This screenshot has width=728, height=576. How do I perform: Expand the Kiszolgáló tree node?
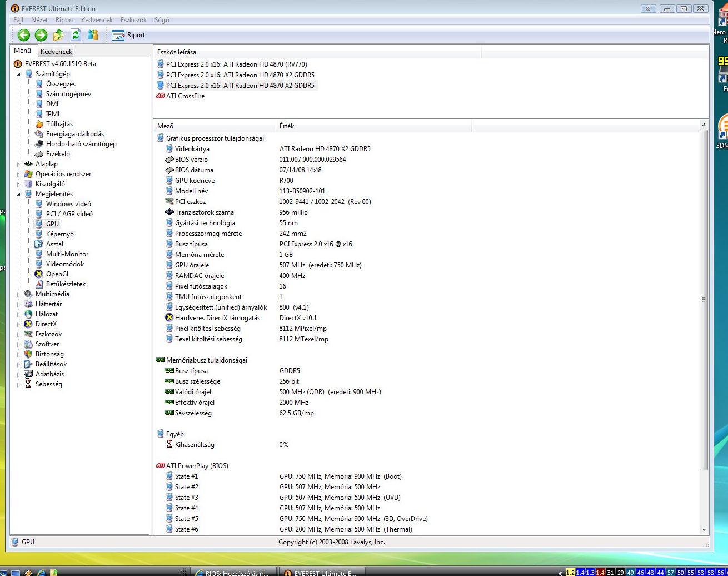point(18,184)
